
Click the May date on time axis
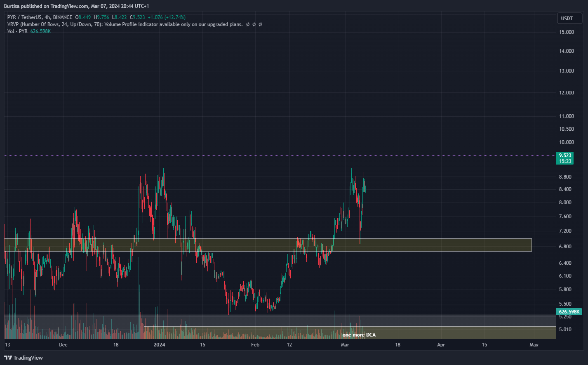[534, 345]
